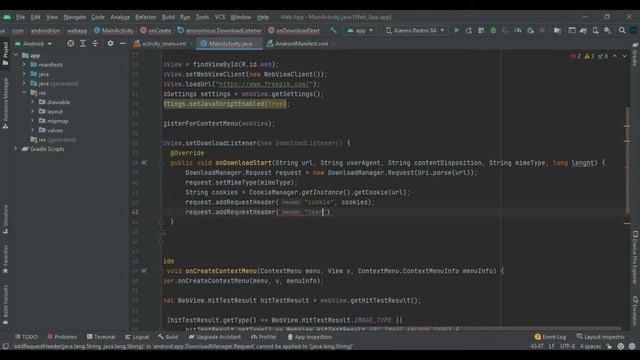Image resolution: width=640 pixels, height=360 pixels.
Task: Expand the java folder
Action: (24, 74)
